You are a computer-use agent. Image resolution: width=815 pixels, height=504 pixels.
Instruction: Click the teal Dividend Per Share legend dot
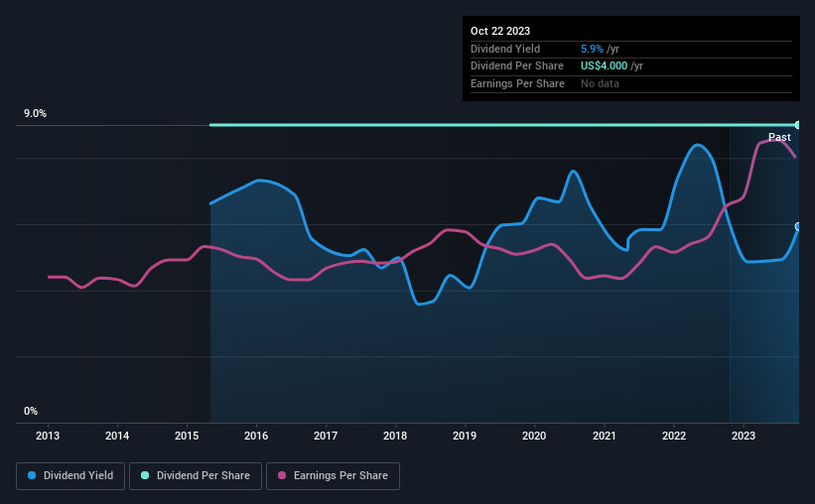145,475
